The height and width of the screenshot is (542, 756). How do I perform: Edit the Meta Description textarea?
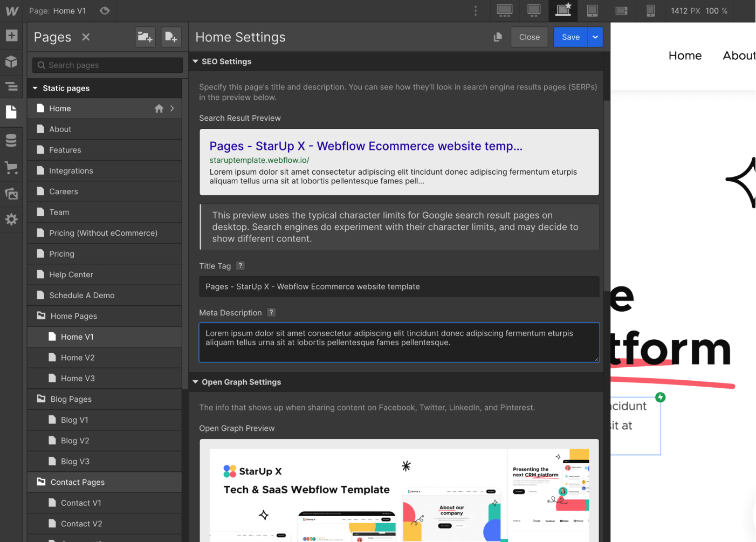(399, 342)
